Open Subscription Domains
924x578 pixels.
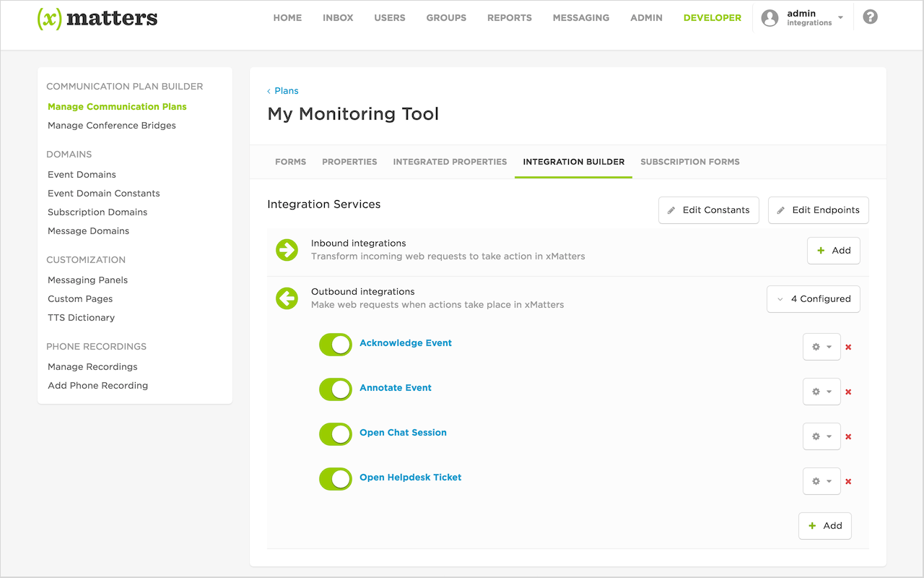pyautogui.click(x=97, y=212)
